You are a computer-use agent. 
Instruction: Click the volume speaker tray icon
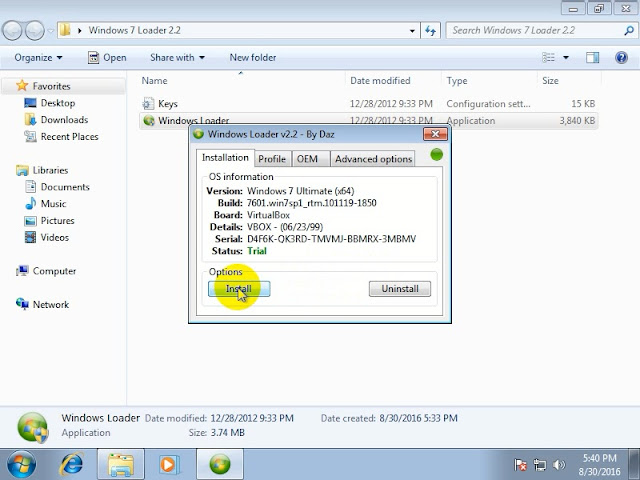pos(559,465)
